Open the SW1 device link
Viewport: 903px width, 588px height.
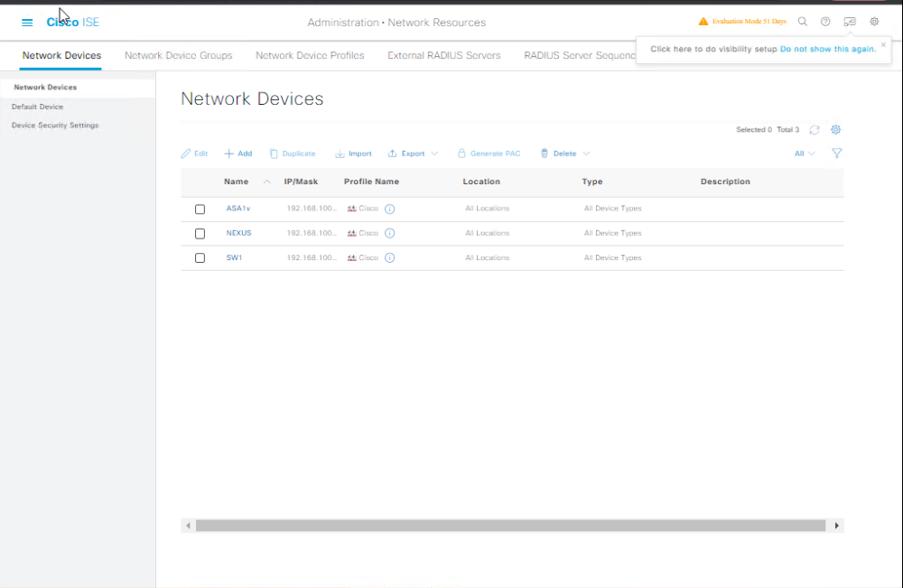pyautogui.click(x=235, y=258)
